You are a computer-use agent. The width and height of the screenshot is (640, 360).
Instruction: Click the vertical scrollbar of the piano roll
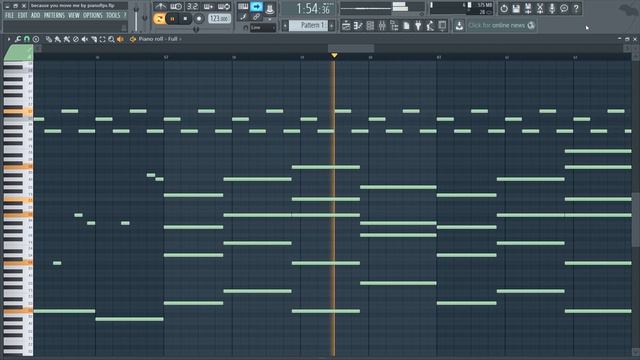click(636, 220)
